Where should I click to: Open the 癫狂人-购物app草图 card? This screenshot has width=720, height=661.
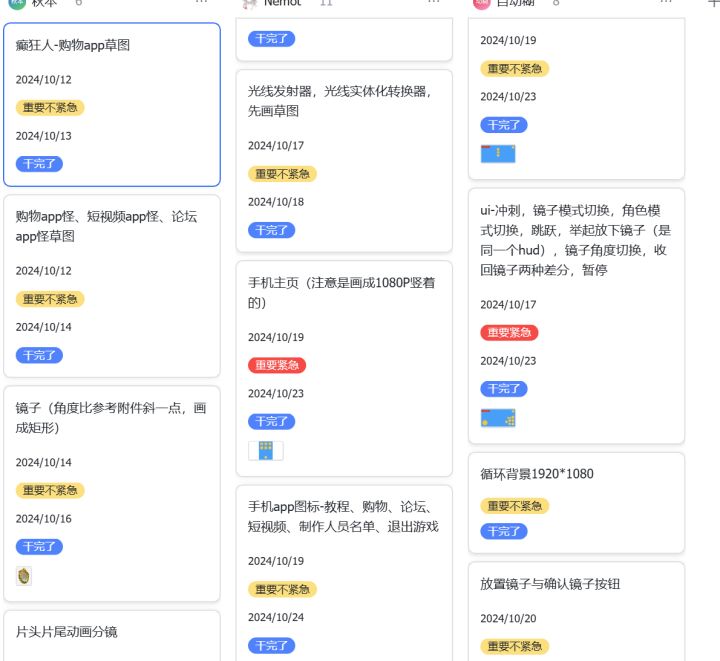point(73,46)
